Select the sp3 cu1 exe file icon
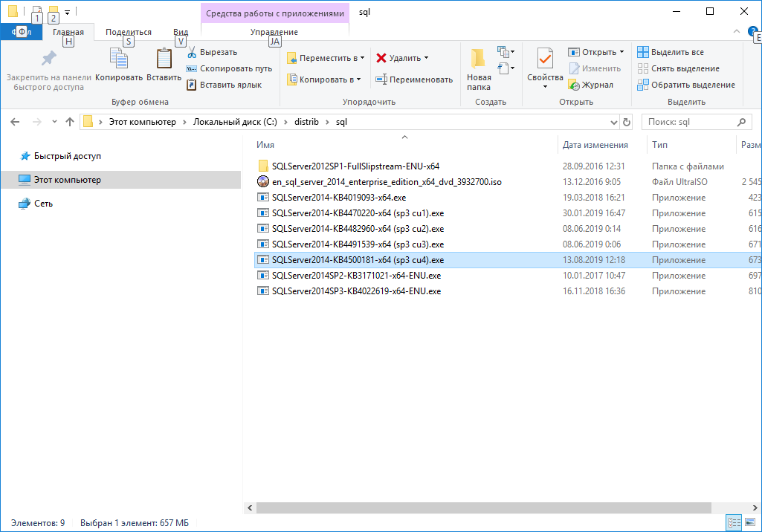The image size is (762, 532). pos(263,213)
